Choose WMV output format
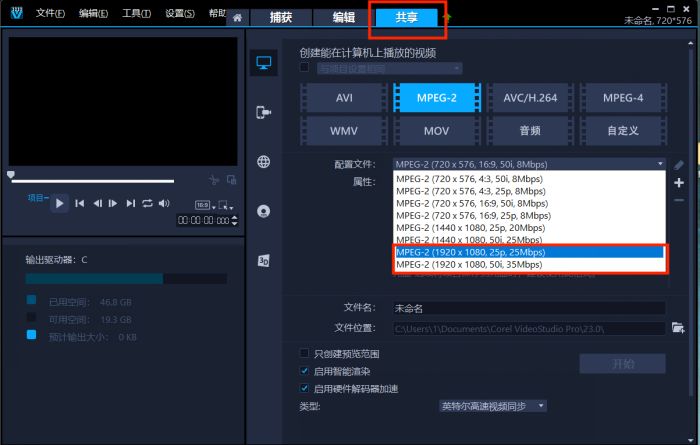 coord(344,131)
